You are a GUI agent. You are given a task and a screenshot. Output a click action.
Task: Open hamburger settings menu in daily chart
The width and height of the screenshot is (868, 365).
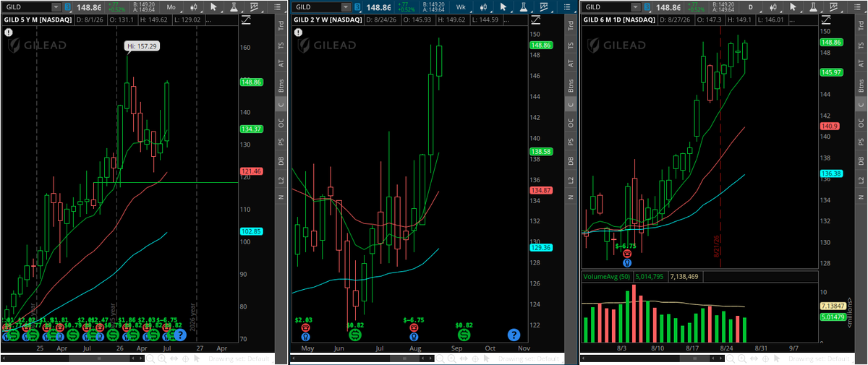coord(856,7)
